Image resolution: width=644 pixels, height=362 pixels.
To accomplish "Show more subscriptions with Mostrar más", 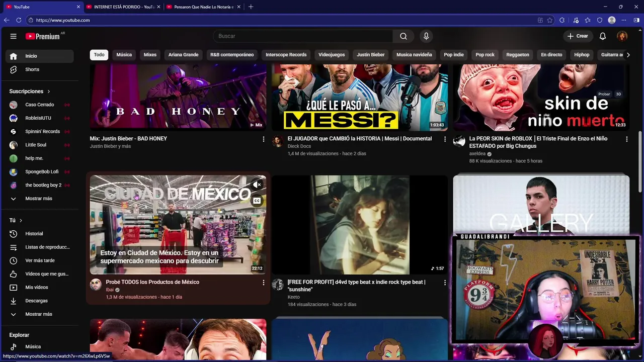I will (x=39, y=199).
